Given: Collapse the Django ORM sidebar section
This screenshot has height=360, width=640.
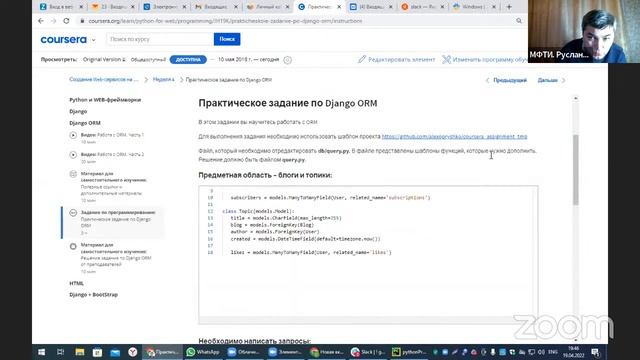Looking at the screenshot, I should 85,123.
